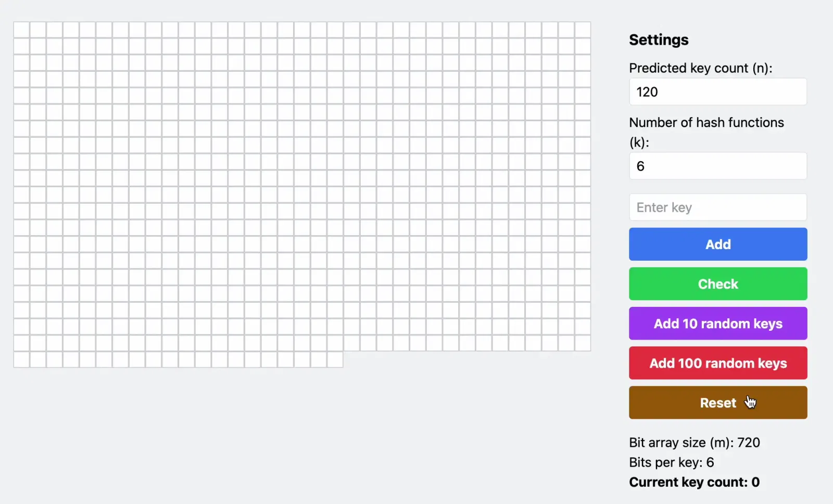This screenshot has height=504, width=833.
Task: Click the Settings heading
Action: 658,40
